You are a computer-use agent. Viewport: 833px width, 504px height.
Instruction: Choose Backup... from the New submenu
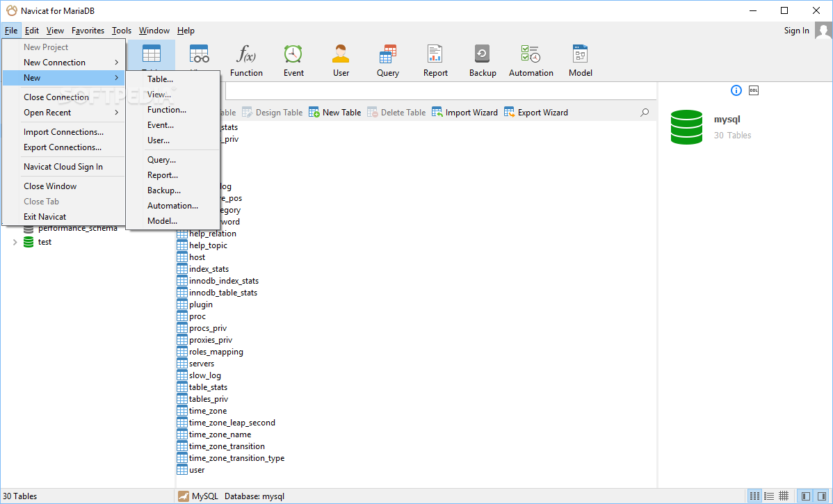(x=173, y=190)
